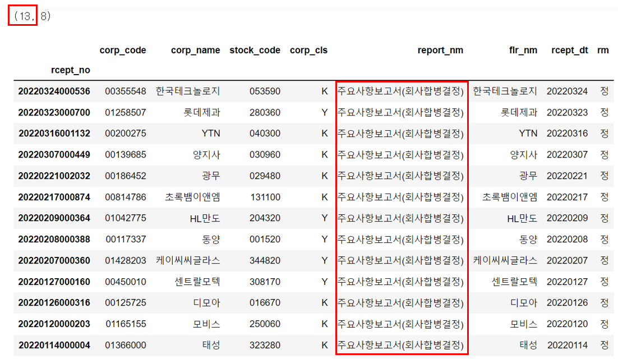
Task: Click the report_nm column header
Action: (x=440, y=50)
